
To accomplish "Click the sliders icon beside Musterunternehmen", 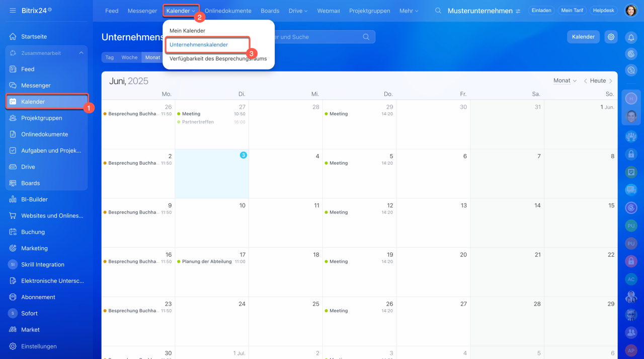I will coord(518,11).
